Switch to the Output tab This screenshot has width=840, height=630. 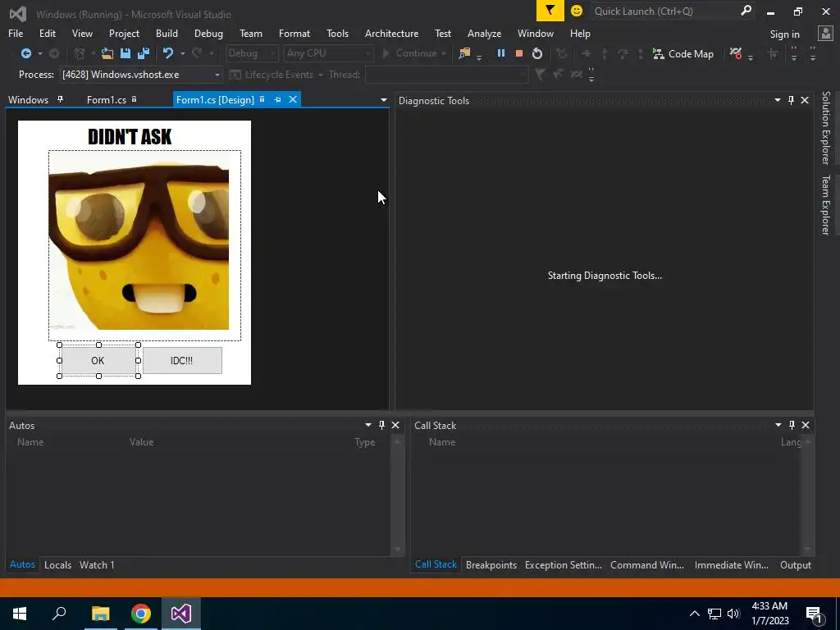pyautogui.click(x=796, y=564)
